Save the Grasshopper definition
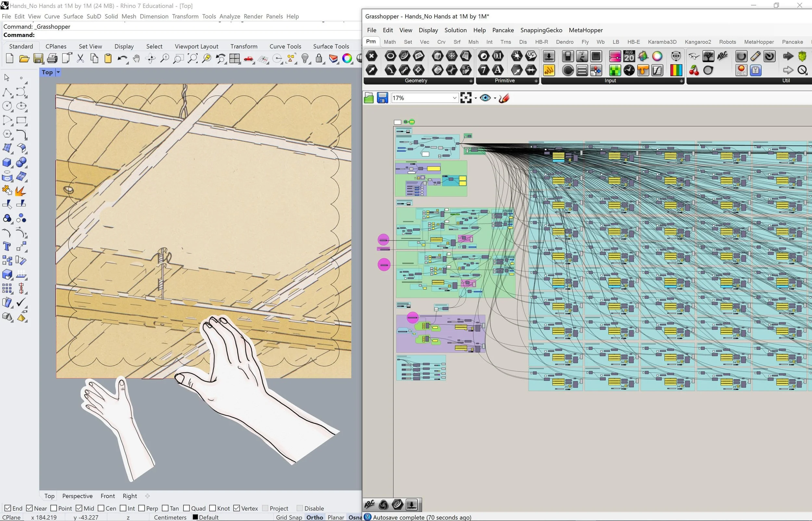The height and width of the screenshot is (521, 812). (x=383, y=97)
